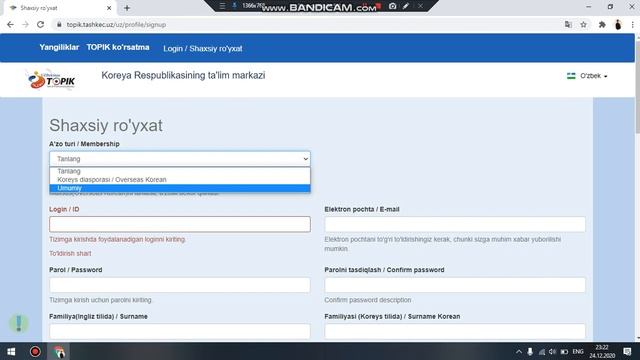Go forward in browser history

pyautogui.click(x=25, y=24)
